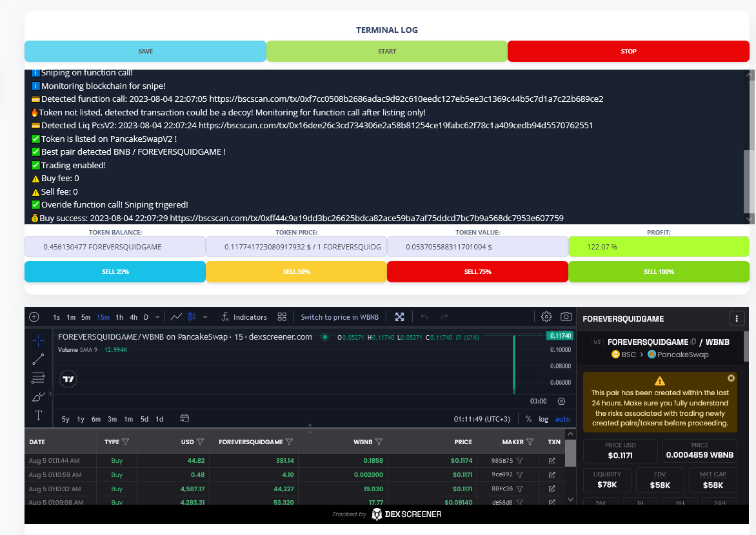Select the 4h chart interval
This screenshot has height=535, width=756.
coord(134,317)
